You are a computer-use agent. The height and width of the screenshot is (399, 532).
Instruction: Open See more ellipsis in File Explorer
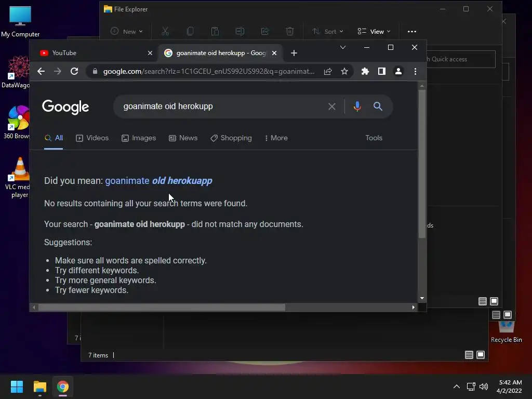[x=412, y=31]
